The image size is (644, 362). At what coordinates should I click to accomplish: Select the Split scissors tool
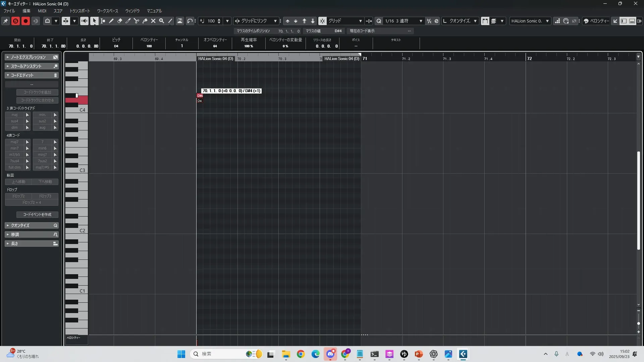point(137,21)
